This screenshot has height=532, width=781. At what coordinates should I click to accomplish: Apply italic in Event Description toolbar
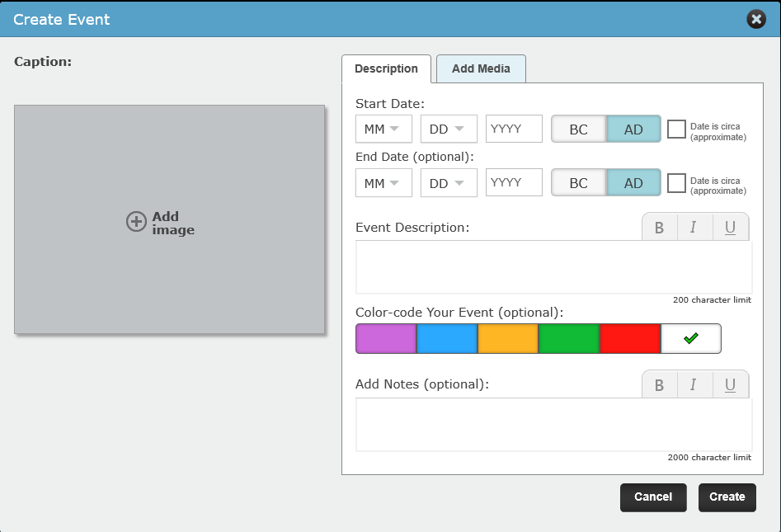pos(694,228)
